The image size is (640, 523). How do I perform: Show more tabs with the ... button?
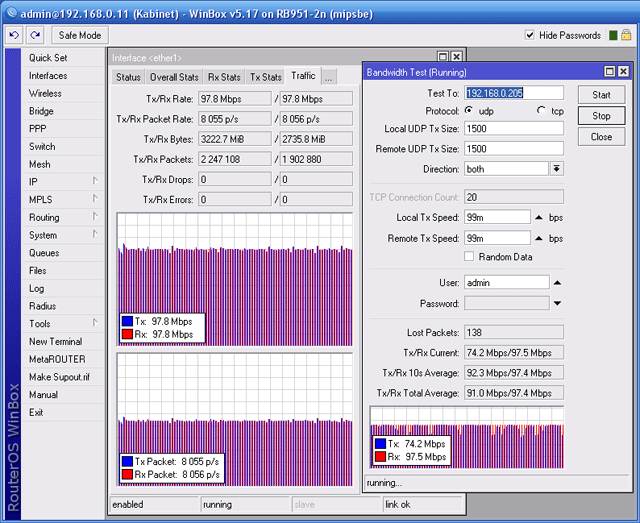[x=329, y=77]
